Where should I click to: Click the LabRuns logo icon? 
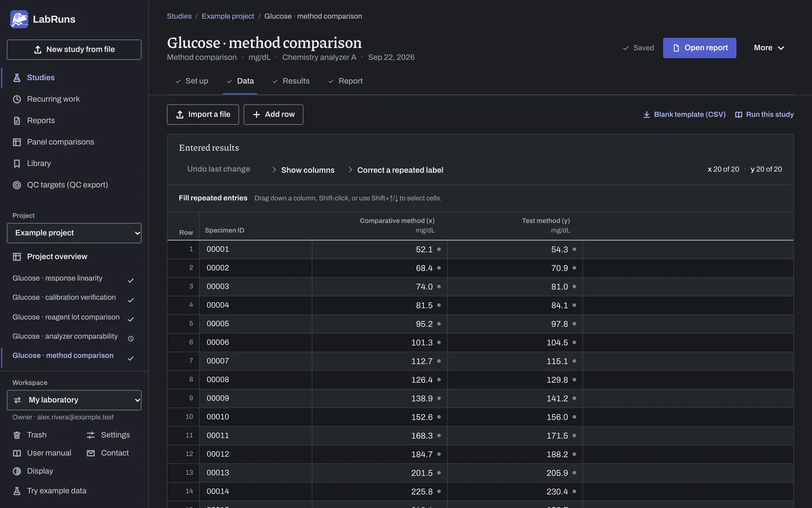pos(19,19)
